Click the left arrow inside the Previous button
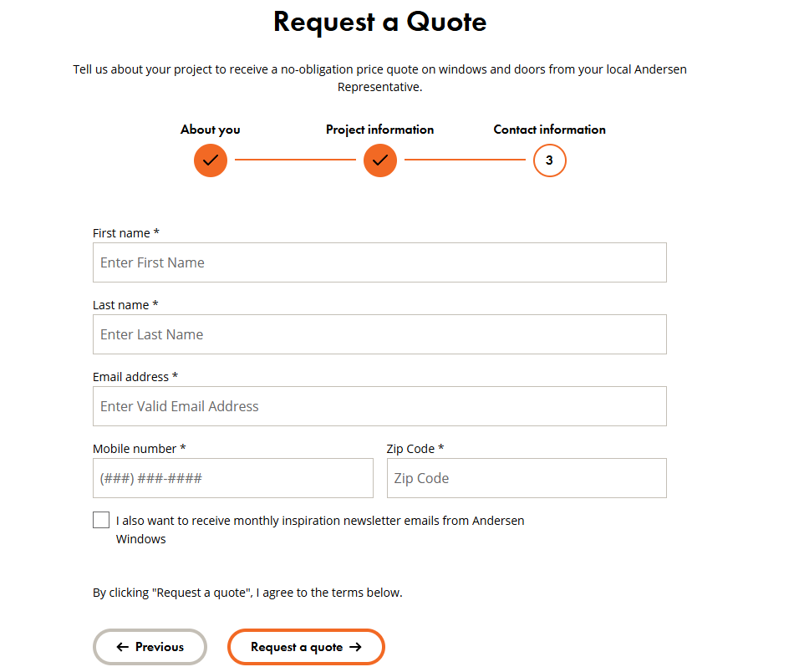 point(122,646)
